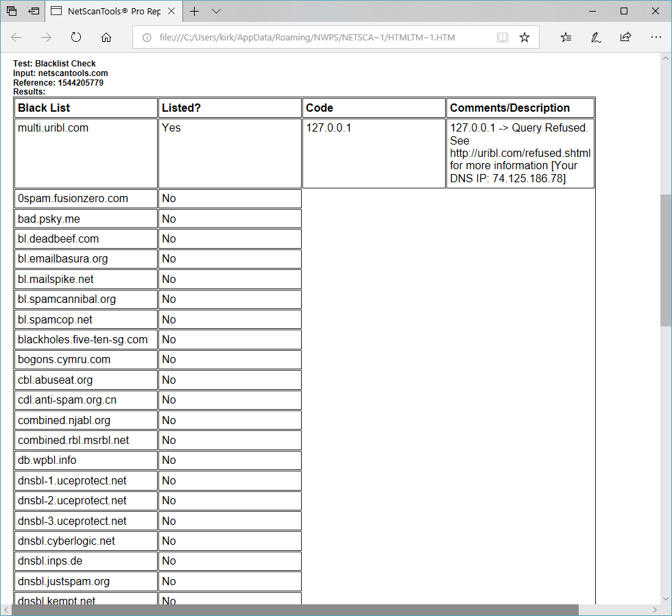The image size is (672, 616).
Task: Go forward to next page
Action: tap(46, 37)
